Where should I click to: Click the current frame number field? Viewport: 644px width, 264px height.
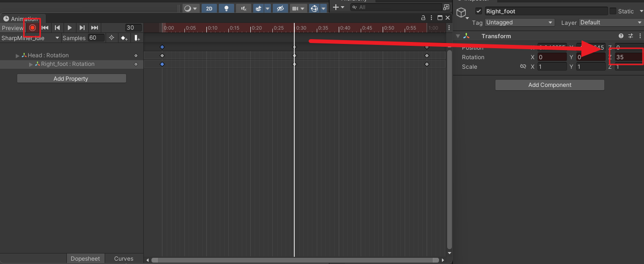(133, 28)
